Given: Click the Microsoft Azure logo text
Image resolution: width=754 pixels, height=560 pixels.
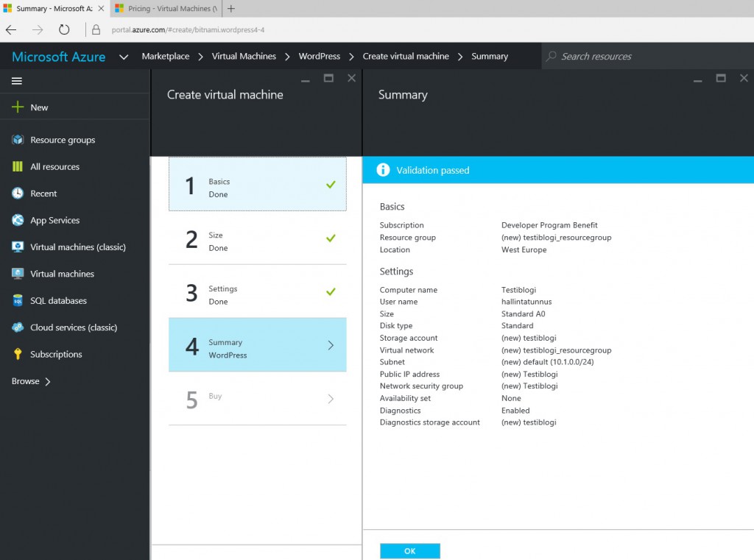Looking at the screenshot, I should 59,57.
